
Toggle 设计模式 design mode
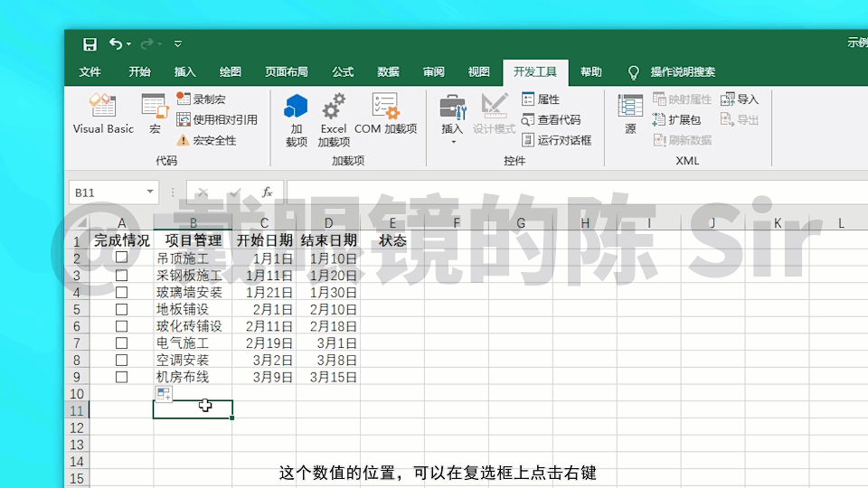click(494, 114)
